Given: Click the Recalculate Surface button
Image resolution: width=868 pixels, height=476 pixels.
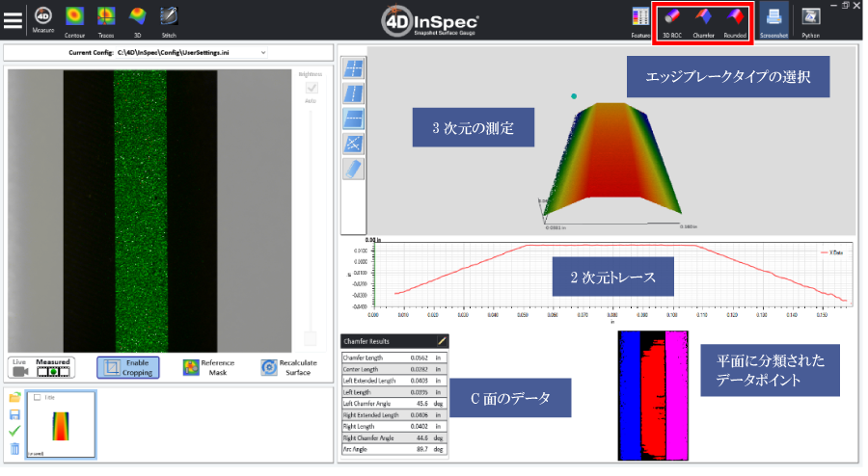Looking at the screenshot, I should pos(289,368).
